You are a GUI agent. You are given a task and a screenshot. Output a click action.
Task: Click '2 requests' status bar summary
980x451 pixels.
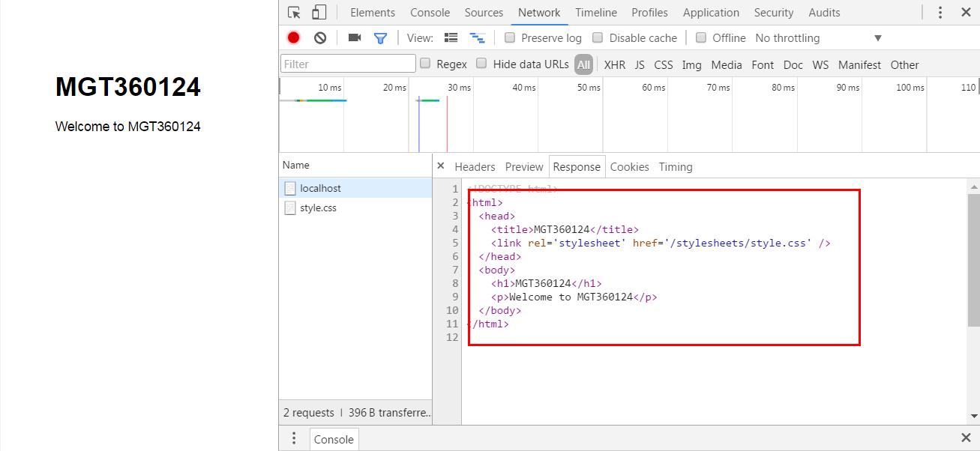[x=308, y=413]
